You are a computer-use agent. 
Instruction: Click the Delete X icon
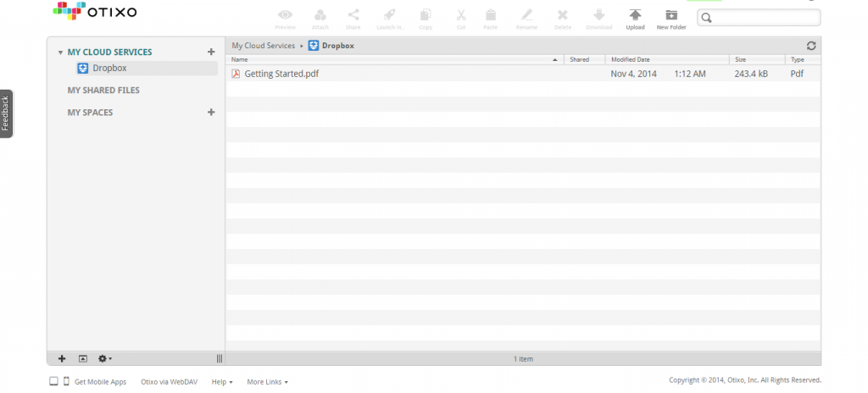[x=563, y=15]
